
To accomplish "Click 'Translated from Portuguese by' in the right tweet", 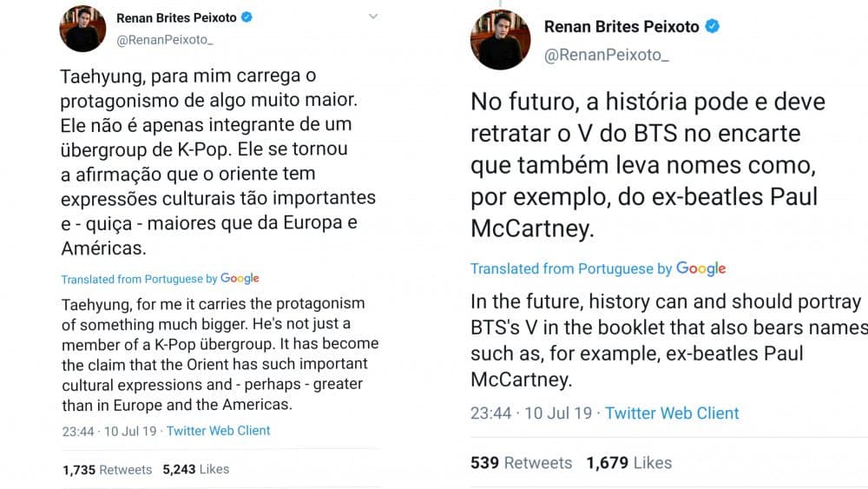I will pyautogui.click(x=571, y=269).
